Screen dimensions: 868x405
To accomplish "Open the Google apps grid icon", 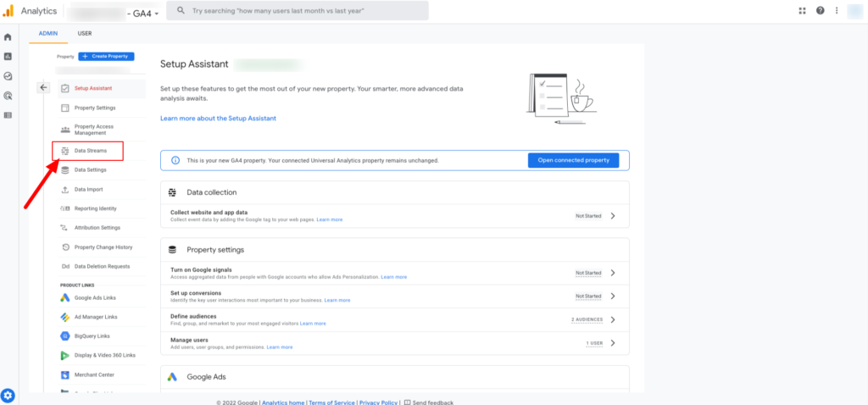I will tap(802, 10).
